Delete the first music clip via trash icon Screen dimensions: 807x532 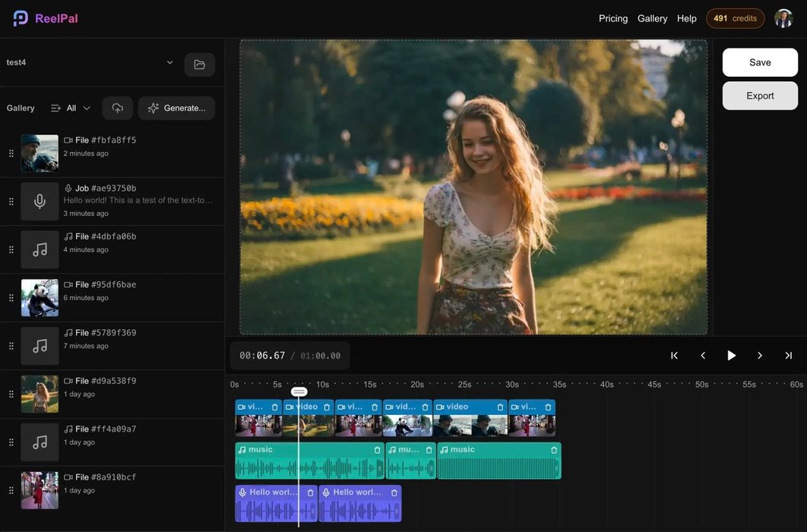[x=377, y=450]
